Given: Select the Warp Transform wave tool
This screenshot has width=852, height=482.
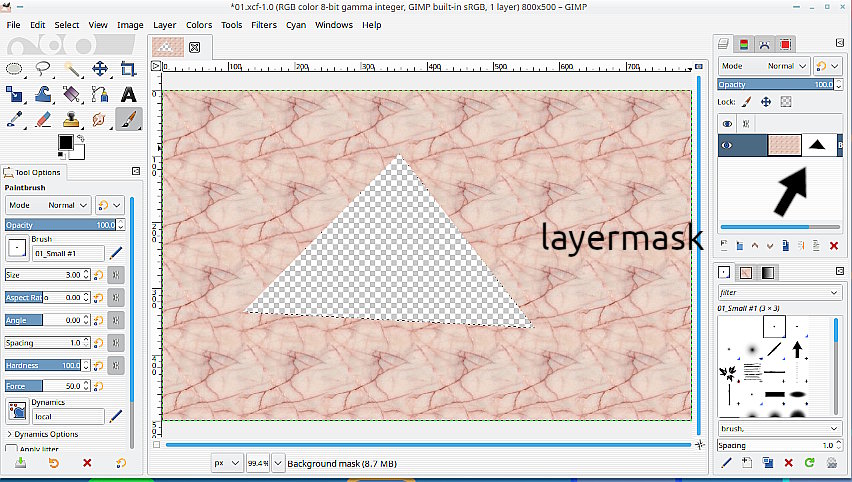Looking at the screenshot, I should click(x=43, y=95).
